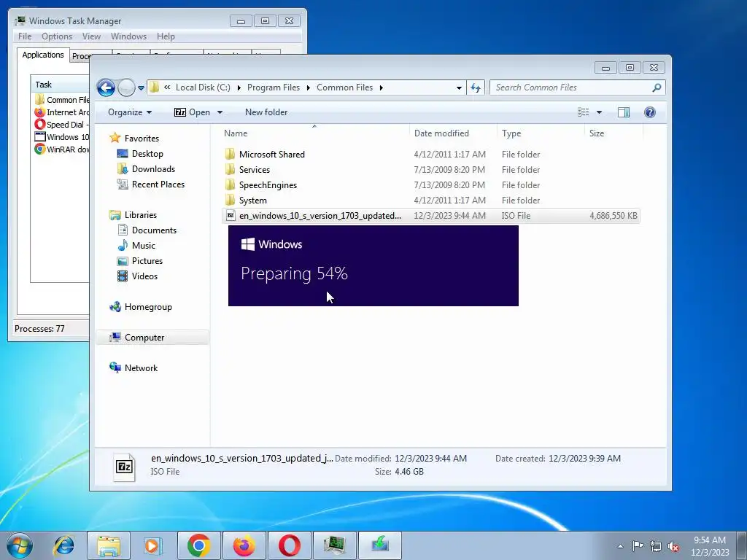Switch to Task Manager taskbar icon

click(x=334, y=545)
